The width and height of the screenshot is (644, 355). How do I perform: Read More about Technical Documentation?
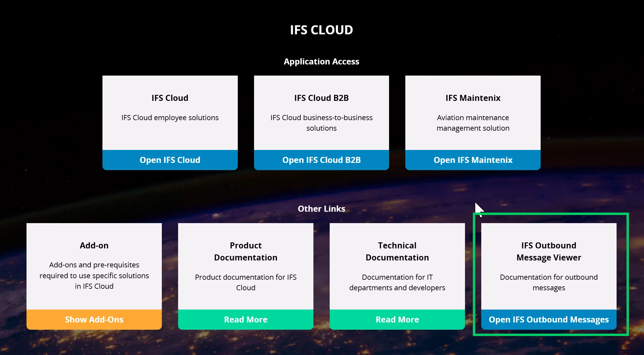click(x=397, y=319)
